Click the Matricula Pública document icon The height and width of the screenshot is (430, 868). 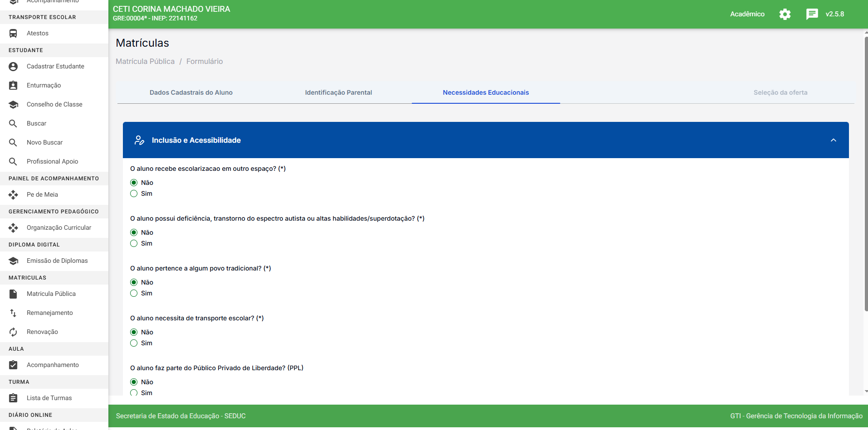point(13,294)
